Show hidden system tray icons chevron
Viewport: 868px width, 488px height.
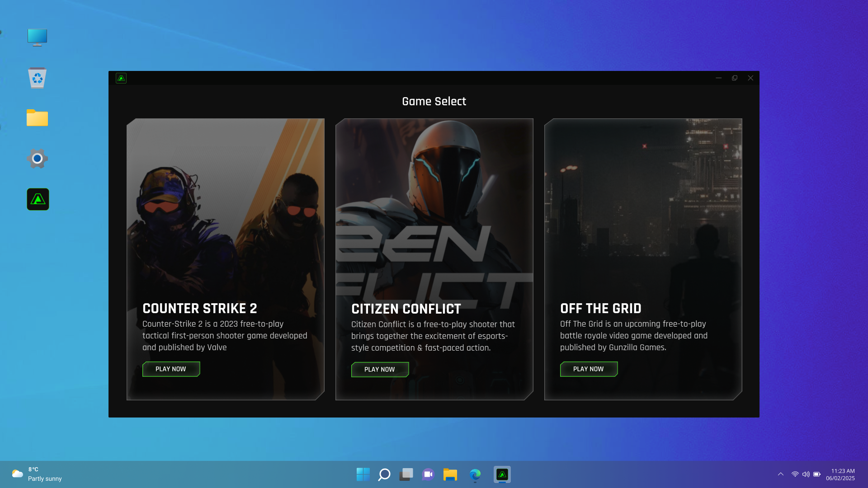coord(781,474)
